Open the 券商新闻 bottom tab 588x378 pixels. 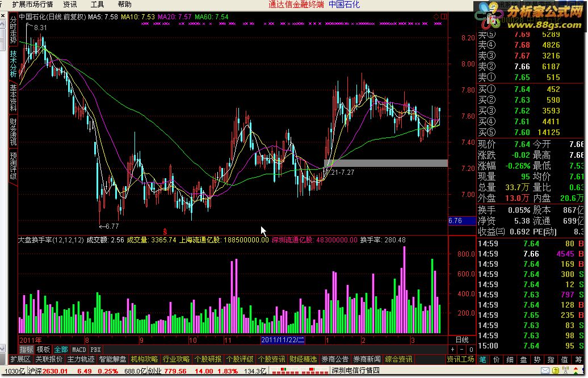367,359
